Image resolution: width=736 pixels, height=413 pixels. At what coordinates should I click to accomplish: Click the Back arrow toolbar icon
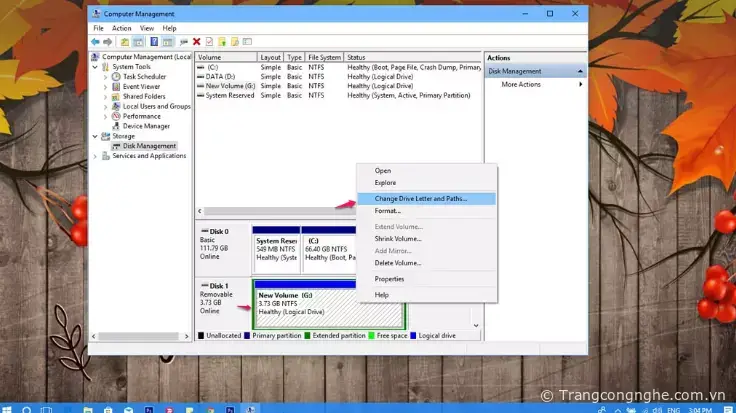point(97,42)
